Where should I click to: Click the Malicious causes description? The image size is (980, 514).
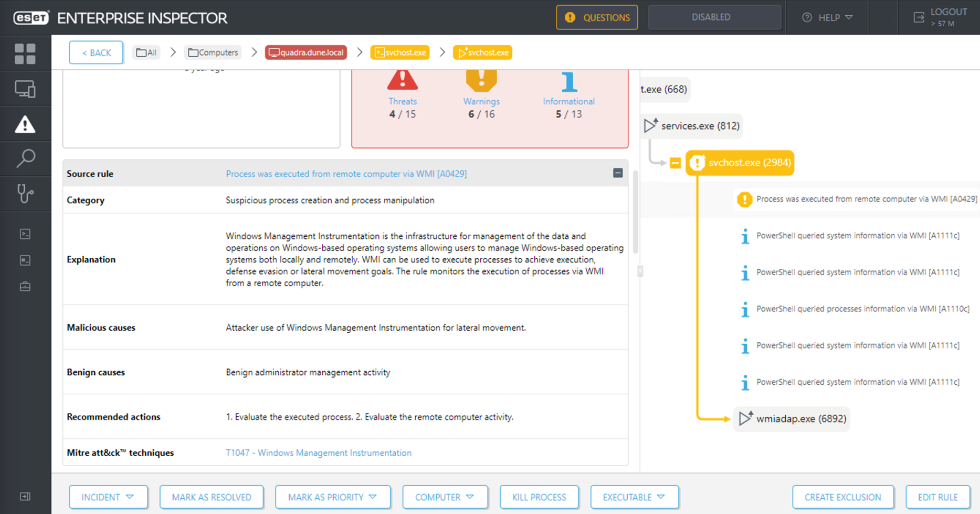click(x=376, y=328)
